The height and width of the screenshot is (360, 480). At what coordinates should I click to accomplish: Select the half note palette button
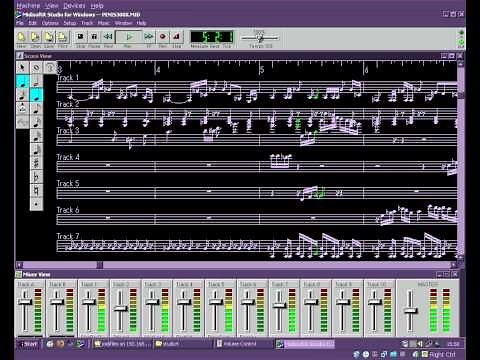pos(36,81)
